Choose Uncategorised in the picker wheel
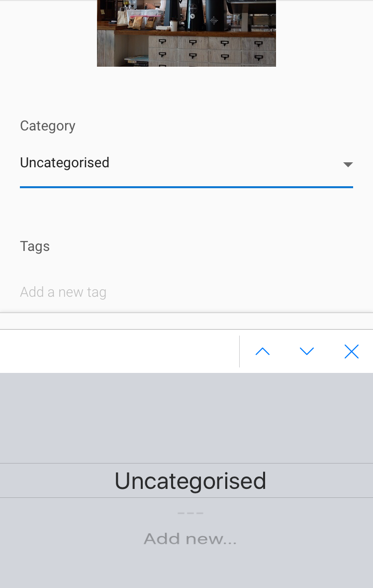 pos(190,481)
